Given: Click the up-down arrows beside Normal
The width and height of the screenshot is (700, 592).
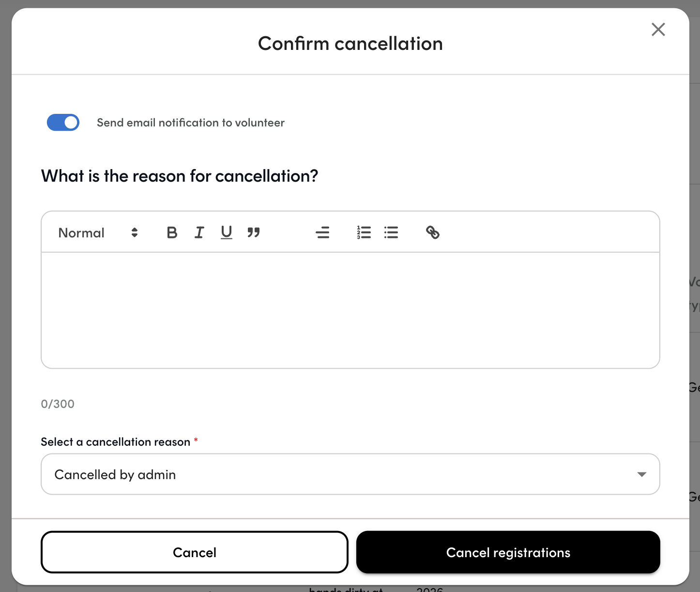Looking at the screenshot, I should 135,233.
